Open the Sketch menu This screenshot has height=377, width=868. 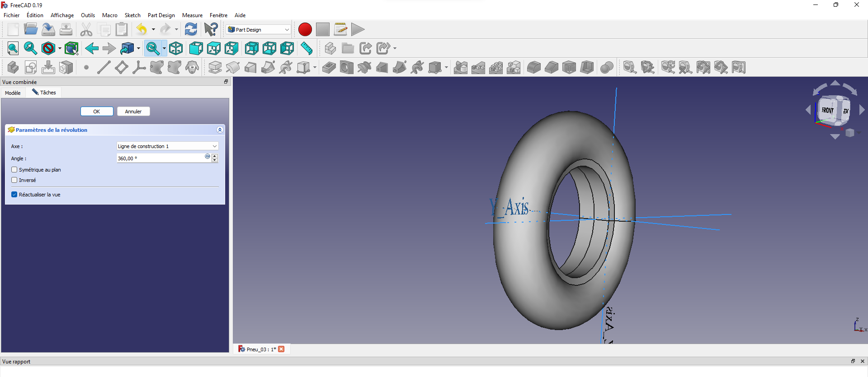click(x=132, y=15)
